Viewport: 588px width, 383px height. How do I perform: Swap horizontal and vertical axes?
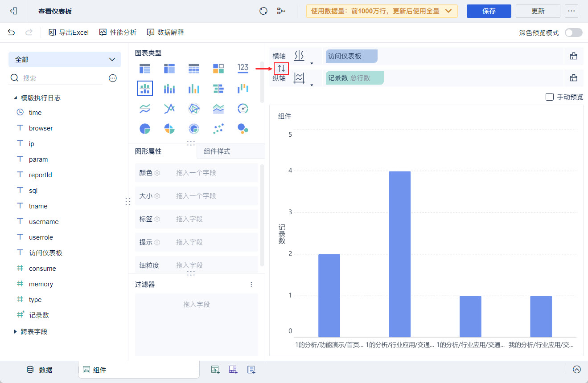coord(281,68)
